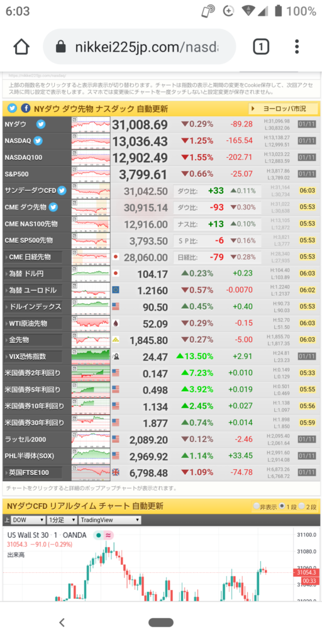Click the Twitter icon in yellow header

[x=13, y=109]
